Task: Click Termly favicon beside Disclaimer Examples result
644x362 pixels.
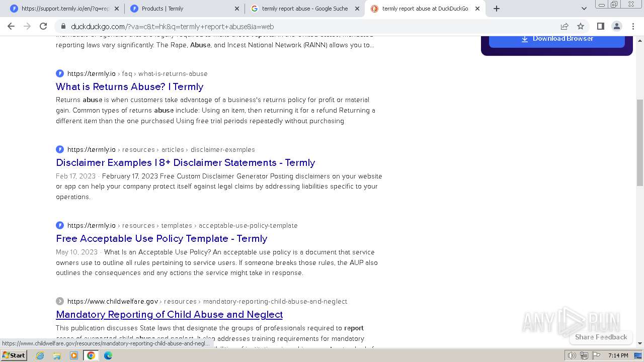Action: tap(60, 149)
